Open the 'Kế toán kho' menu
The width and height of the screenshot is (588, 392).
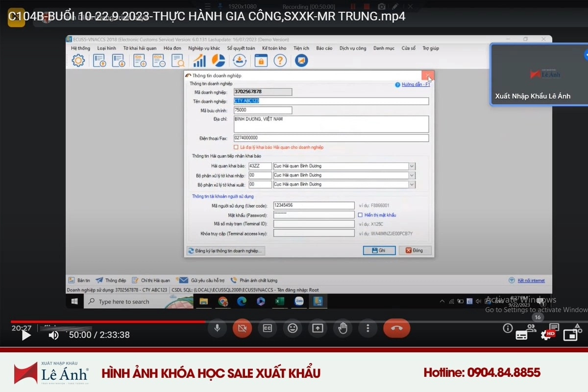[x=274, y=49]
